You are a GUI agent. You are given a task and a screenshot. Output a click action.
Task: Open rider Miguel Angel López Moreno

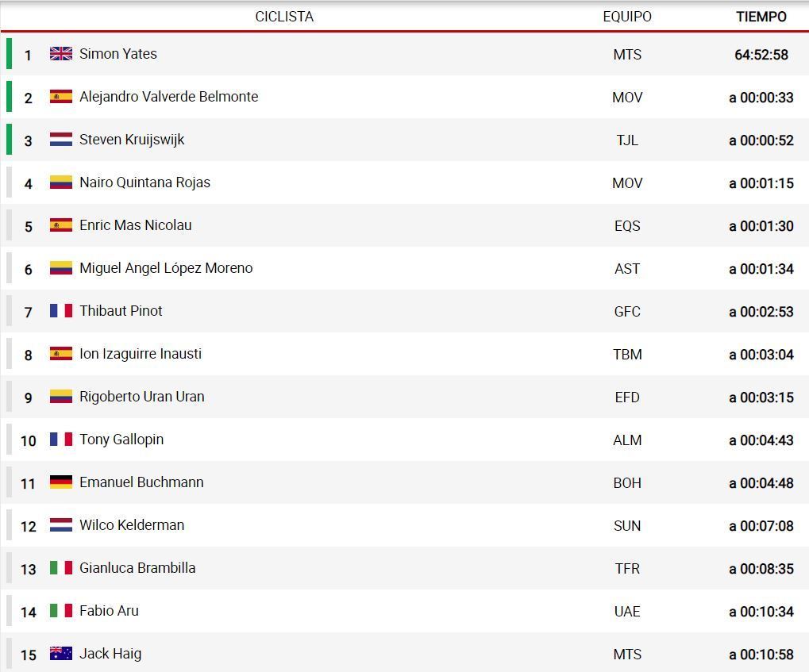click(166, 268)
